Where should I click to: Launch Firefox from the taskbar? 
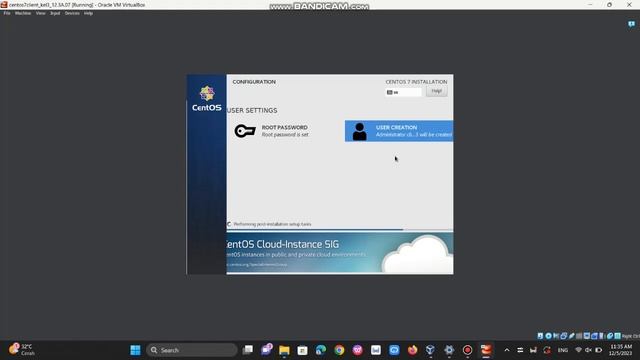click(412, 350)
